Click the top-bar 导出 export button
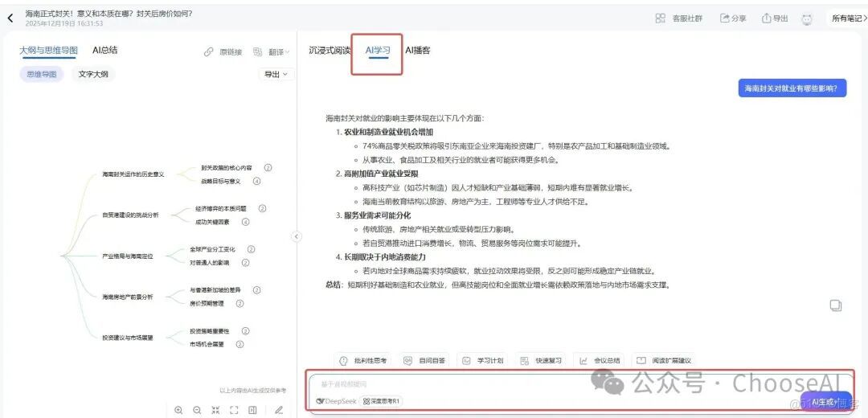 pos(775,18)
